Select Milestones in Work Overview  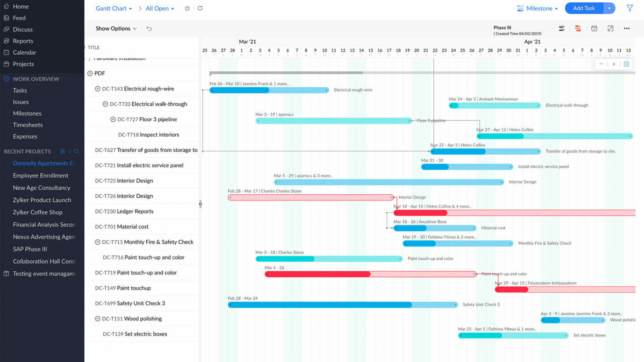tap(27, 114)
